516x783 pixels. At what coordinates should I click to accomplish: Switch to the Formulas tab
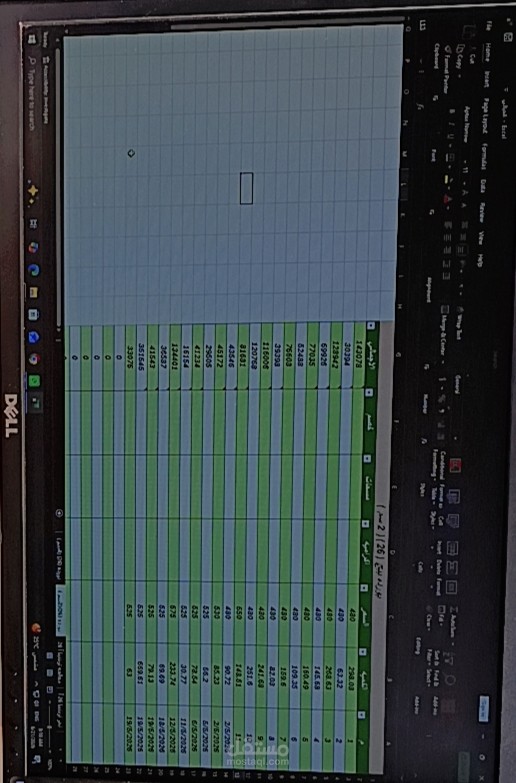[484, 156]
